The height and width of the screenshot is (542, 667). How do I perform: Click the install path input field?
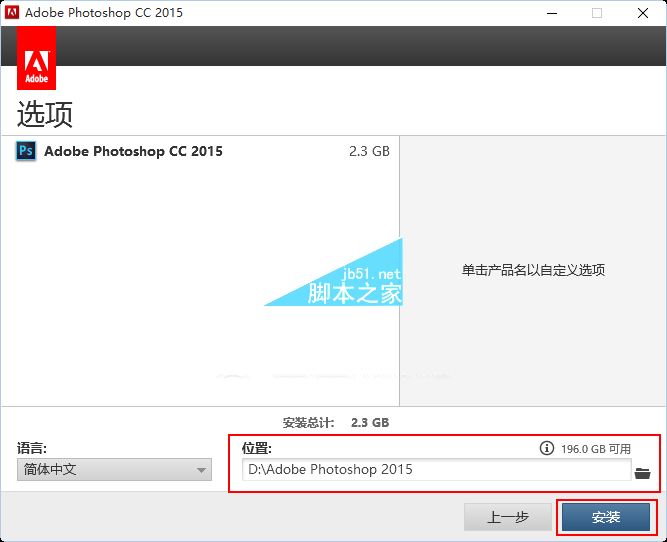pyautogui.click(x=436, y=470)
